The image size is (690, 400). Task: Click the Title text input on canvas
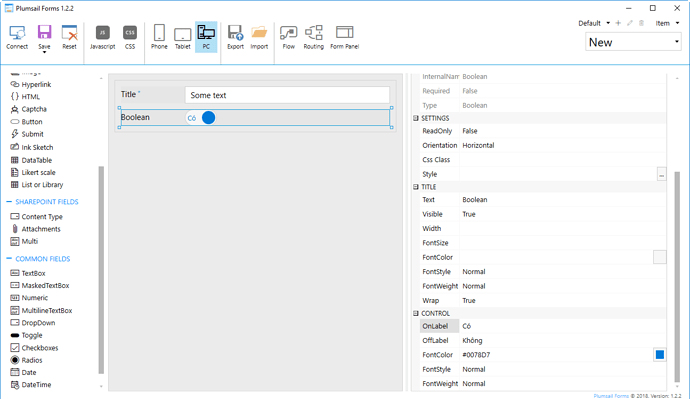[287, 95]
